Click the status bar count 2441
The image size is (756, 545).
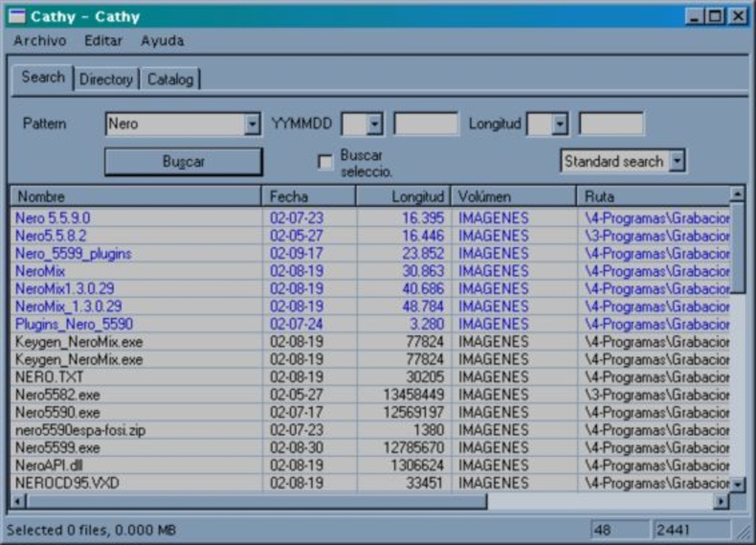(x=691, y=530)
